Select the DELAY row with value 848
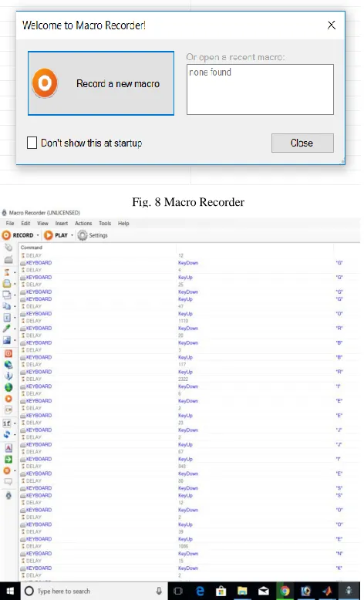Image resolution: width=364 pixels, height=600 pixels. tap(190, 466)
